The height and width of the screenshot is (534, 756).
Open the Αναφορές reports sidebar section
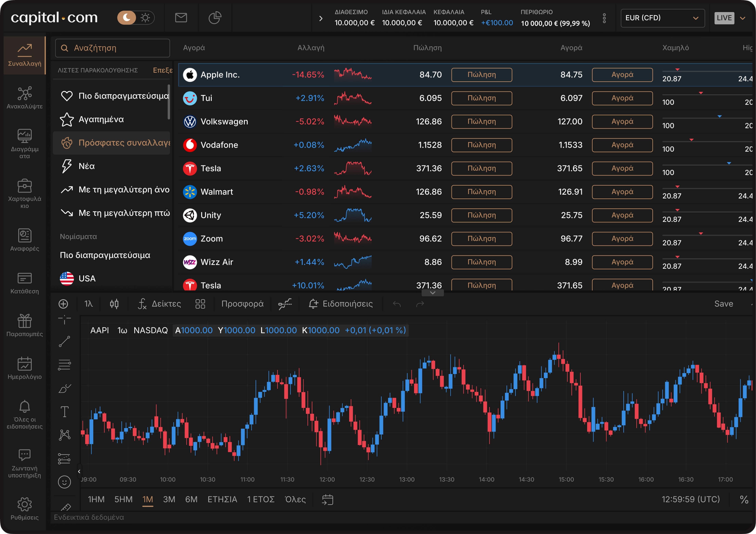coord(25,240)
